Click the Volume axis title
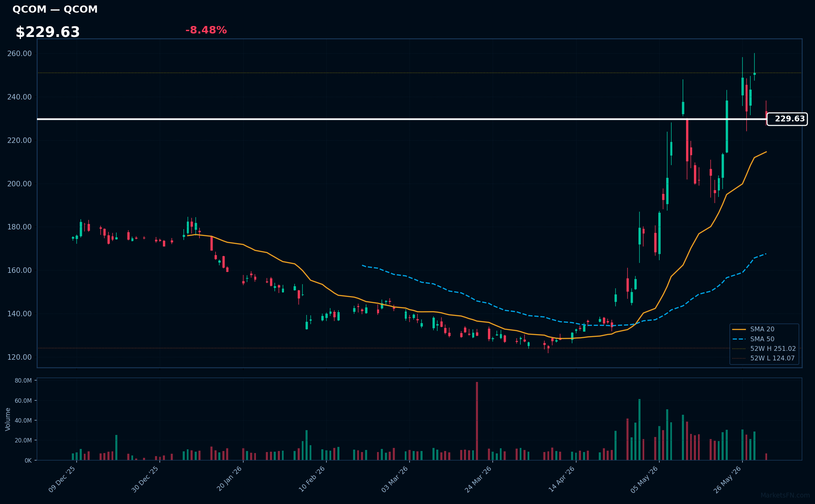The width and height of the screenshot is (815, 504). (x=8, y=419)
